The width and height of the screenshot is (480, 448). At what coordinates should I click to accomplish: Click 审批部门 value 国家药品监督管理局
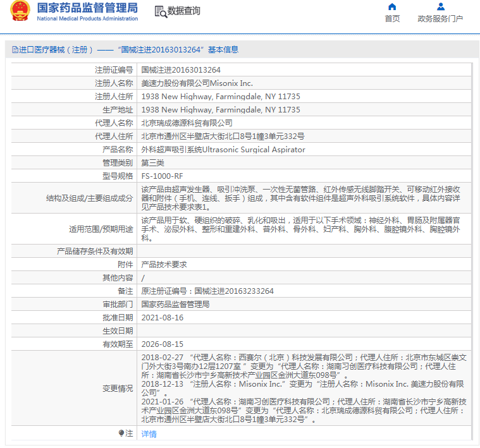click(175, 305)
